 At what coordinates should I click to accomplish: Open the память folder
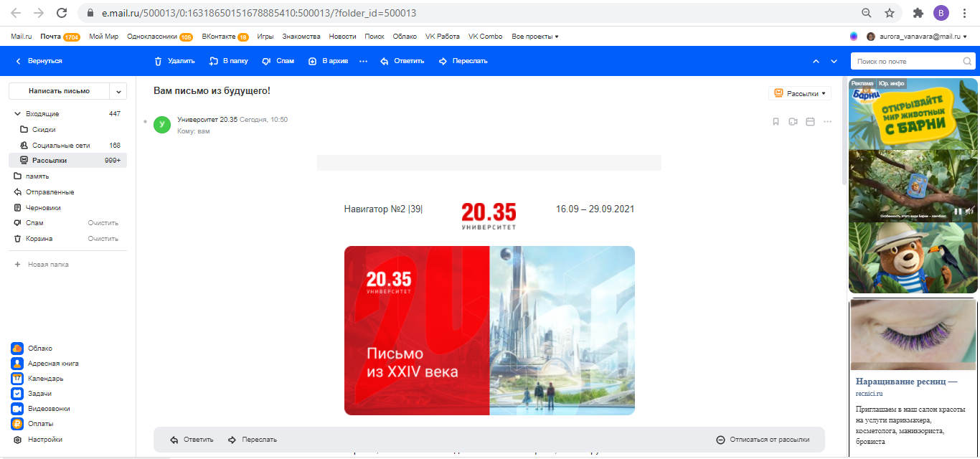click(67, 176)
